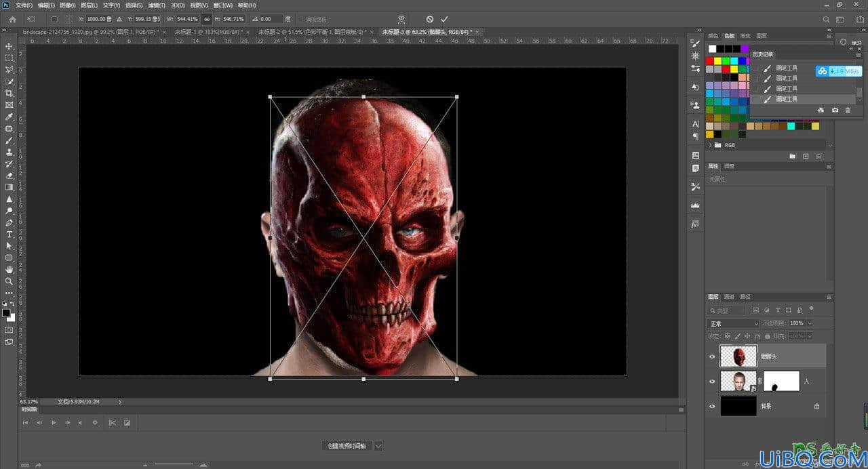868x469 pixels.
Task: Delete current history state trash icon
Action: 848,110
